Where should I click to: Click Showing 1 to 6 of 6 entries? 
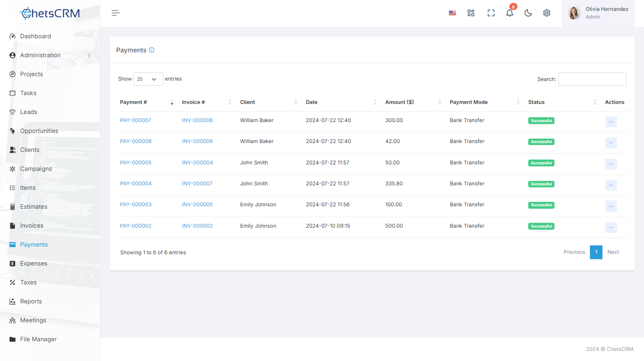point(153,253)
